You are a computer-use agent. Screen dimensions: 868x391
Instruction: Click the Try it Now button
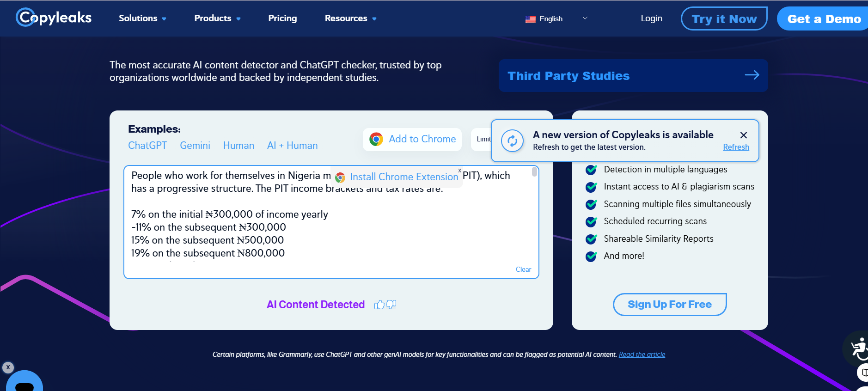click(724, 18)
